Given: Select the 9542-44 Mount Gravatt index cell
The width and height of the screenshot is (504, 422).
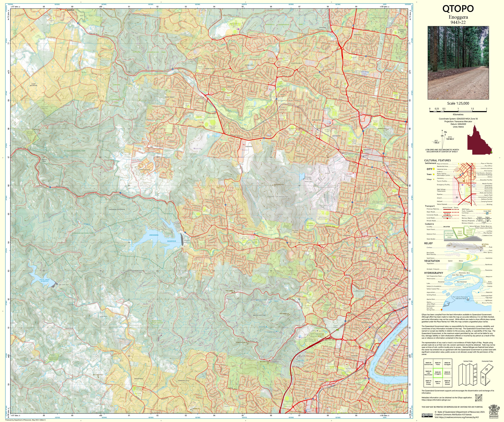Looking at the screenshot, I should tap(447, 382).
